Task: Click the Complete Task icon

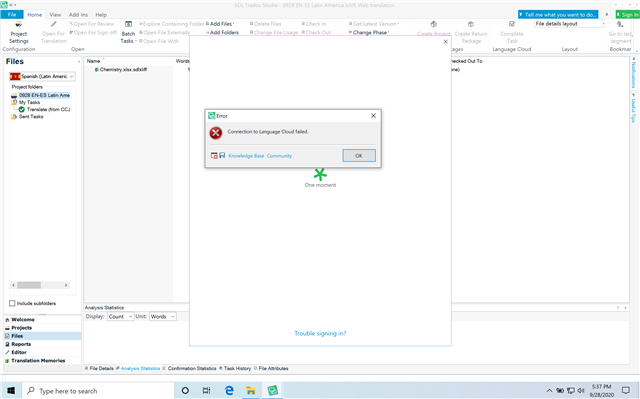Action: 511,24
